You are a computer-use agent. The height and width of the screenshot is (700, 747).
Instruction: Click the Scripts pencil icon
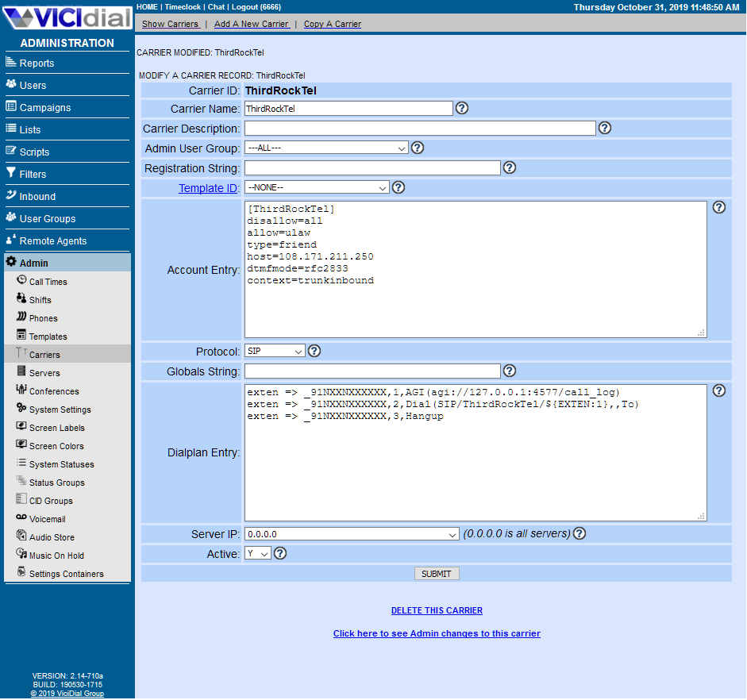tap(11, 151)
